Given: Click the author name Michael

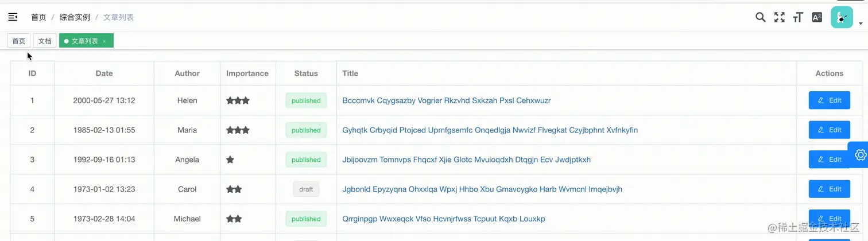Looking at the screenshot, I should 187,219.
